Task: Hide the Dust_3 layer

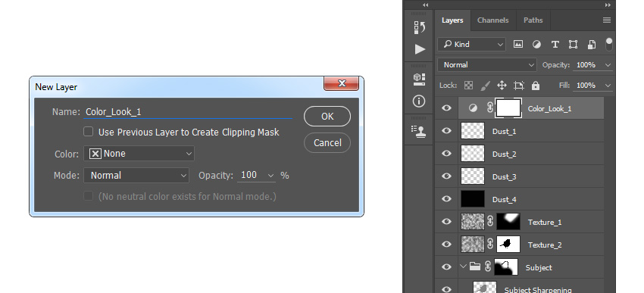Action: pos(446,176)
